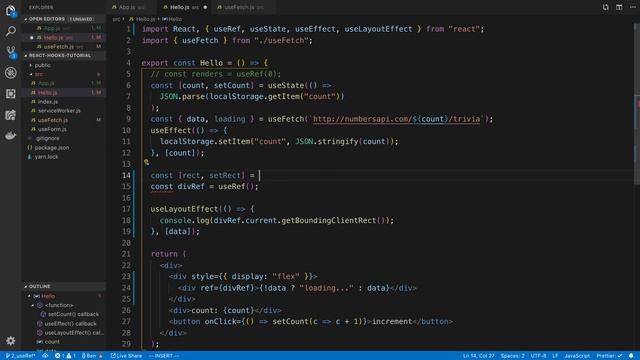Show errors and warnings count in status bar
Screen dimensions: 640x360
pos(65,356)
